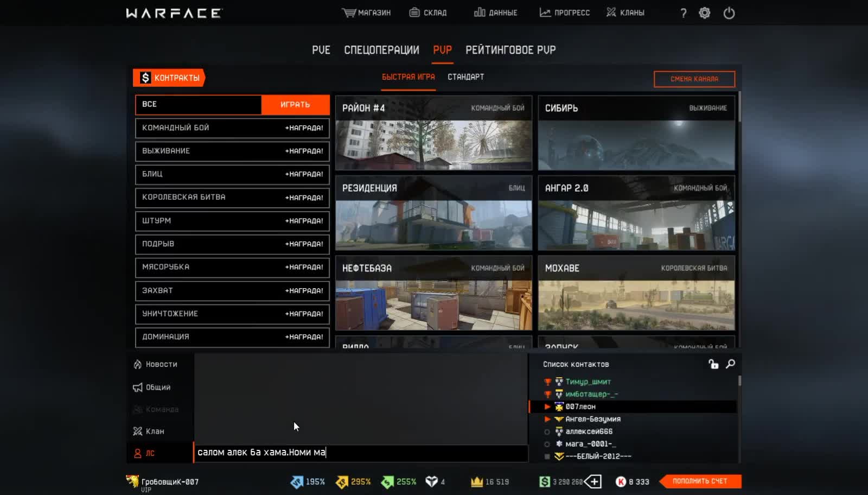This screenshot has width=868, height=495.
Task: Switch to the Клан chat channel
Action: click(x=149, y=431)
